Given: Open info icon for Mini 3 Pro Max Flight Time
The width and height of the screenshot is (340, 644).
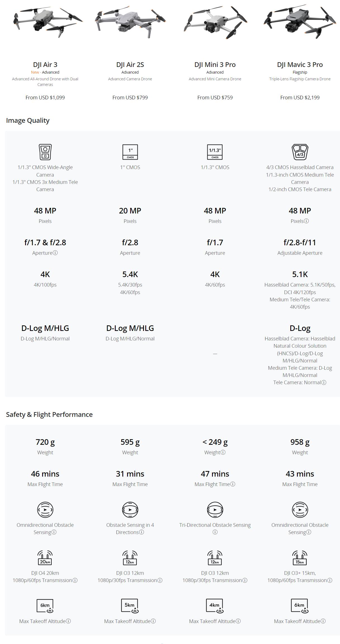Looking at the screenshot, I should (x=233, y=484).
